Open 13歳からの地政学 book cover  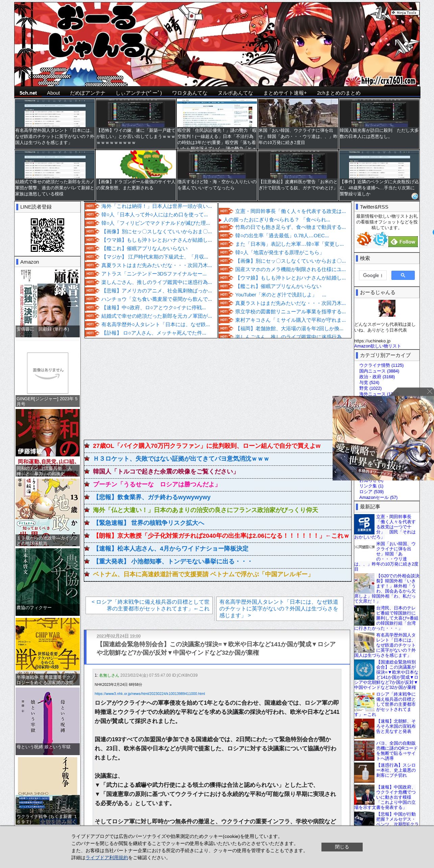pos(48,512)
